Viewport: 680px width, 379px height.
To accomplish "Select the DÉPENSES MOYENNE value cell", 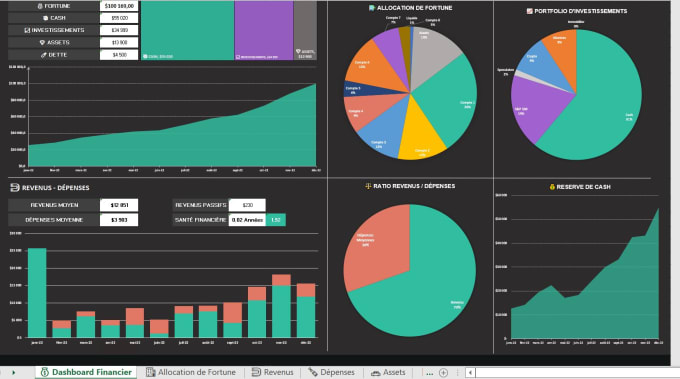I will pos(119,220).
